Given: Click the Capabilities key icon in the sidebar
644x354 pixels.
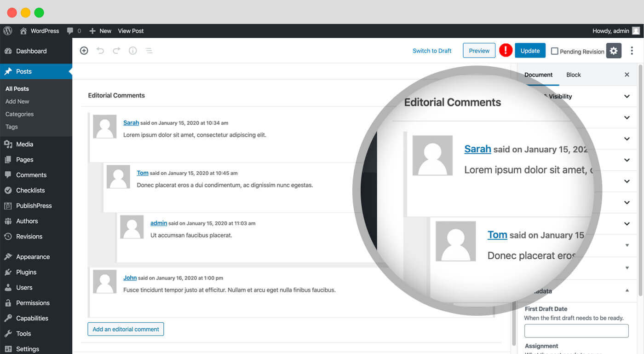Looking at the screenshot, I should click(8, 318).
